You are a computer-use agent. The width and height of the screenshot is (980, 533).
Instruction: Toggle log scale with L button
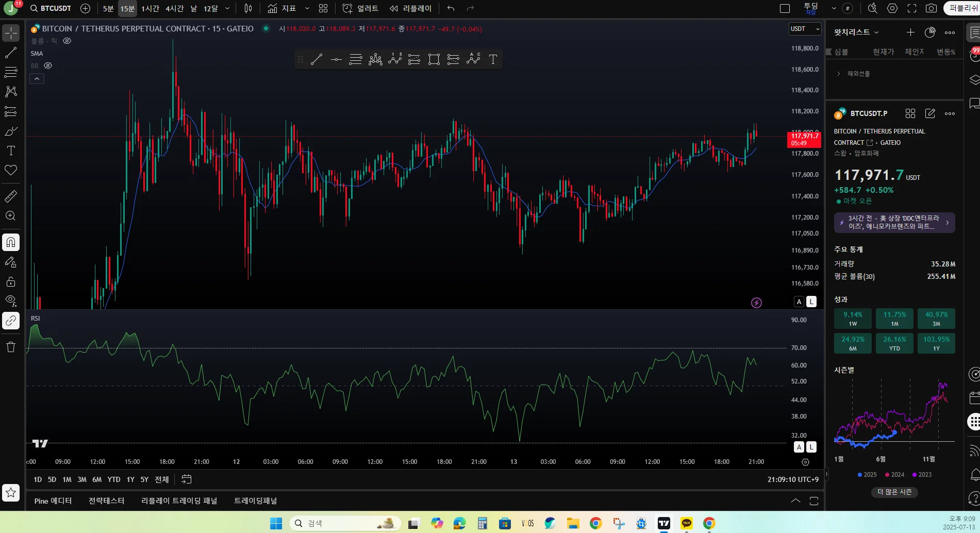coord(811,302)
